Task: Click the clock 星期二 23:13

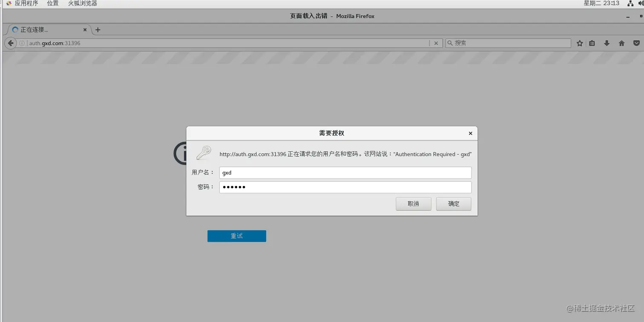Action: click(x=601, y=3)
